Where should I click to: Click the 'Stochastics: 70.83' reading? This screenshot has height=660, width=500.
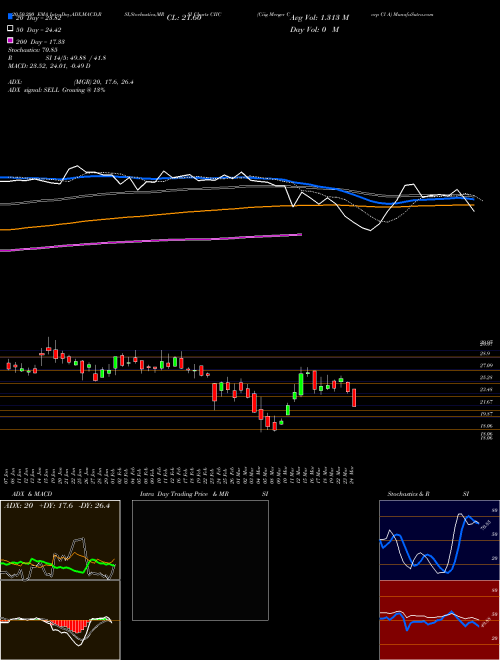[x=33, y=50]
